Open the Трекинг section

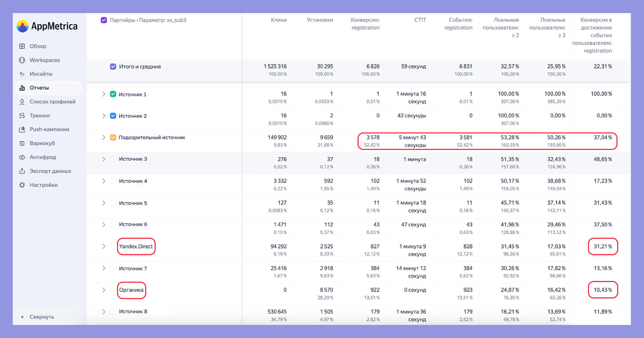48,115
